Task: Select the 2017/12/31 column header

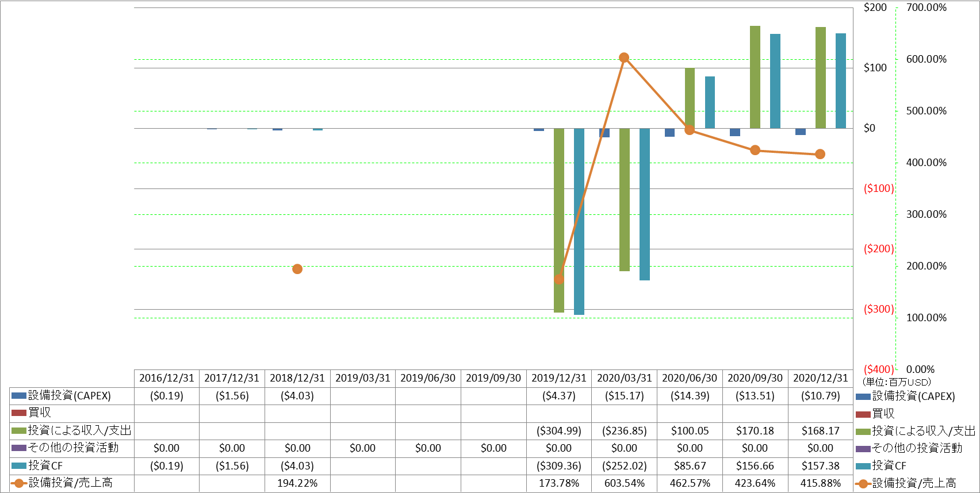Action: [x=232, y=378]
